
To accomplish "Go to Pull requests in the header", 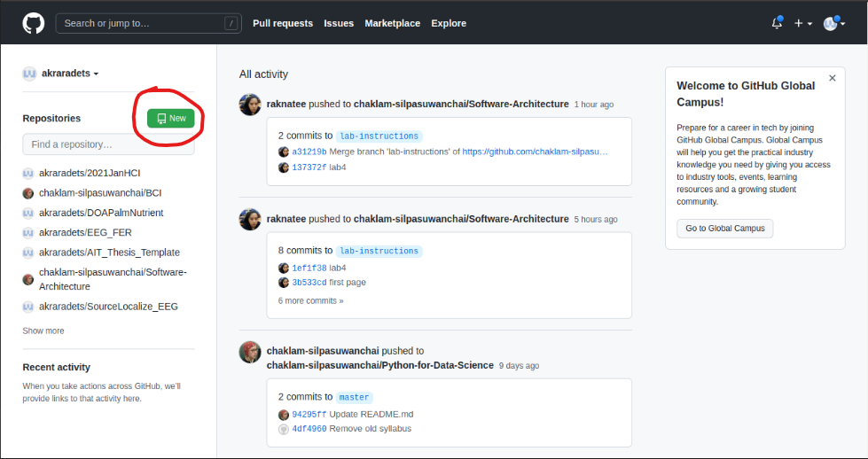I will [282, 23].
